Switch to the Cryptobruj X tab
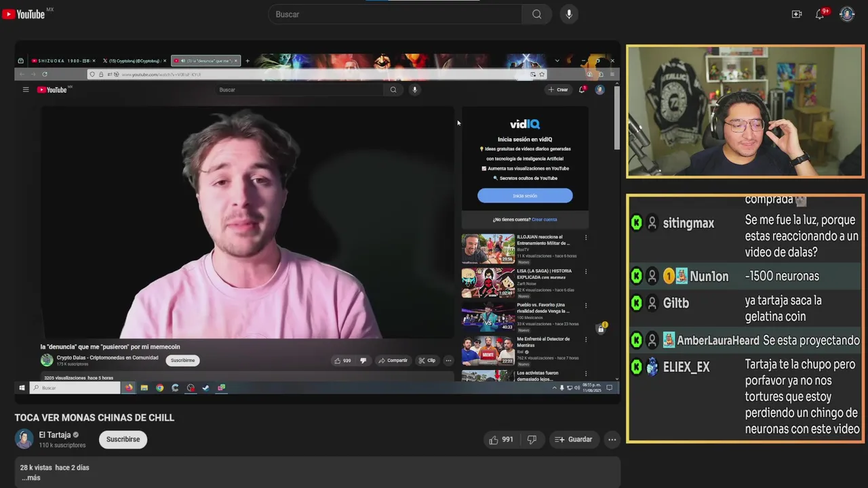868x488 pixels. pyautogui.click(x=134, y=61)
